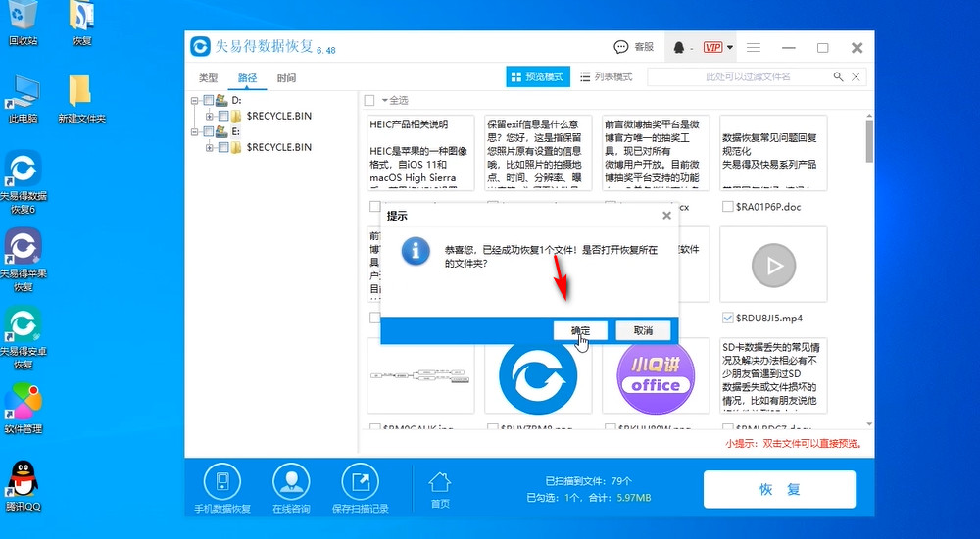Collapse the E: drive tree node
Viewport: 980px width, 539px height.
(195, 132)
